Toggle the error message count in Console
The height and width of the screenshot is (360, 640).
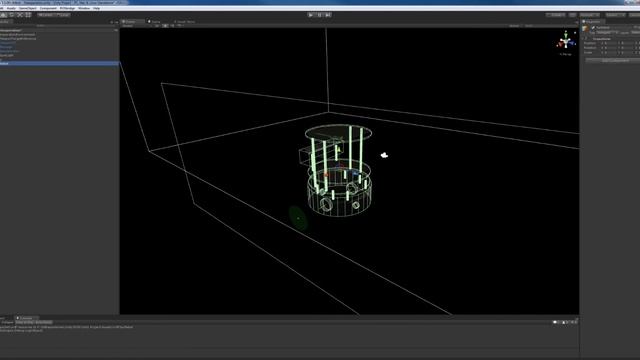(x=574, y=322)
